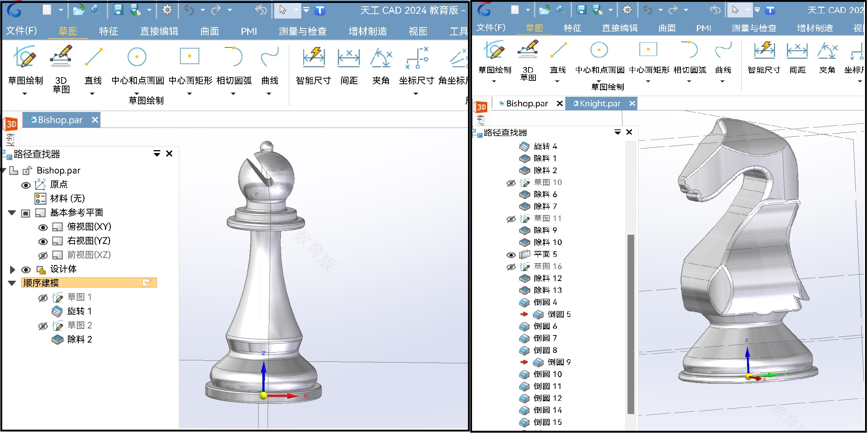This screenshot has height=433, width=868.
Task: Open 曲线 dropdown arrow in left window
Action: [269, 94]
